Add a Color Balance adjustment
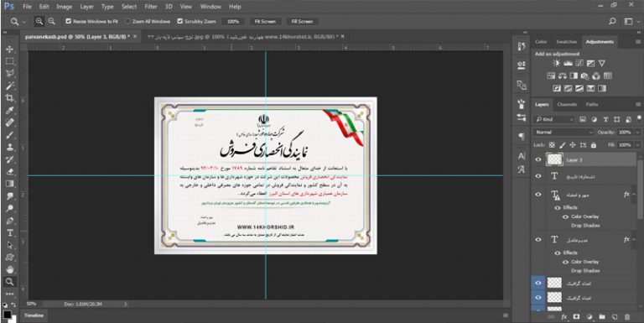Screen dimensions: 644x323 (563, 76)
